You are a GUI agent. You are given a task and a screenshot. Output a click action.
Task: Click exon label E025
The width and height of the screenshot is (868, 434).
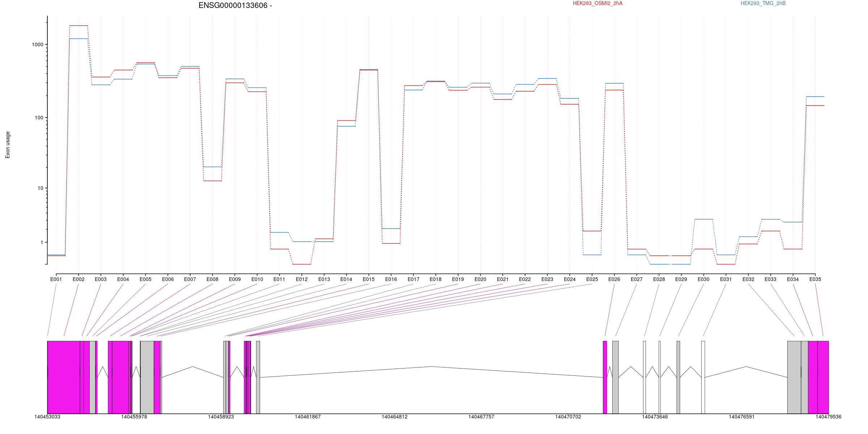592,279
